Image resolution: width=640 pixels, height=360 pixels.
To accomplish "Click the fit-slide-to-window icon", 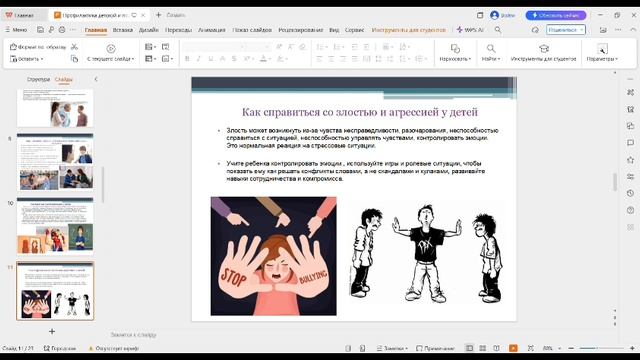I will (530, 348).
